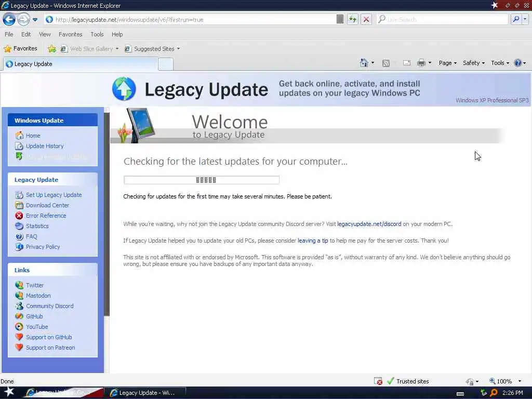Click the Help question mark icon

(x=518, y=63)
